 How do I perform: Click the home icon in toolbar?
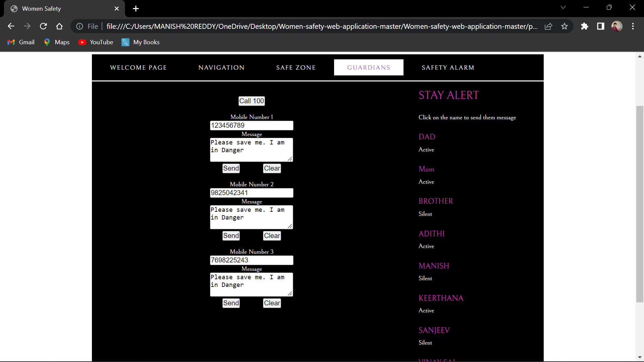point(59,26)
